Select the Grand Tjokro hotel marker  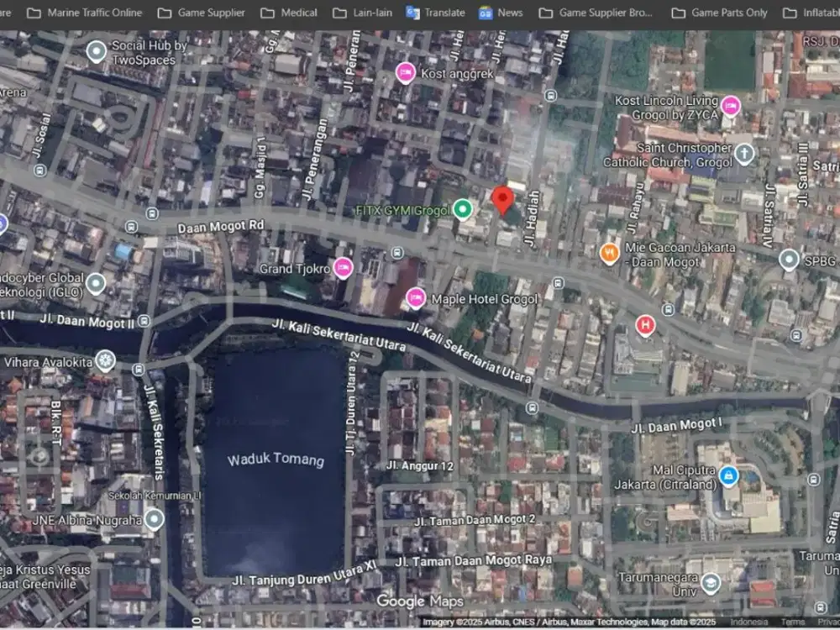click(343, 268)
